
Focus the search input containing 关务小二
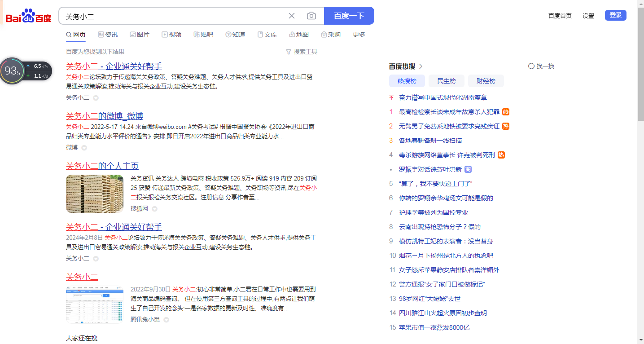(x=175, y=16)
